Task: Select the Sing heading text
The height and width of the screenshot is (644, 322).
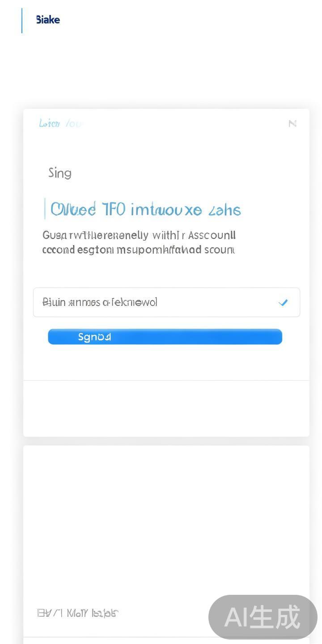Action: click(x=60, y=173)
